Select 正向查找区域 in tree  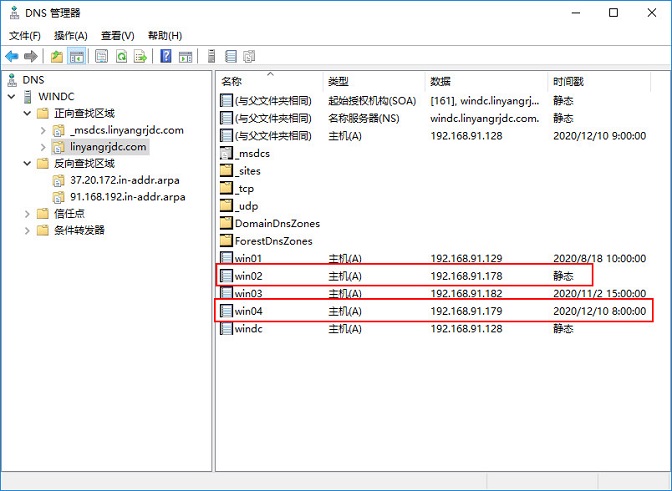coord(84,113)
